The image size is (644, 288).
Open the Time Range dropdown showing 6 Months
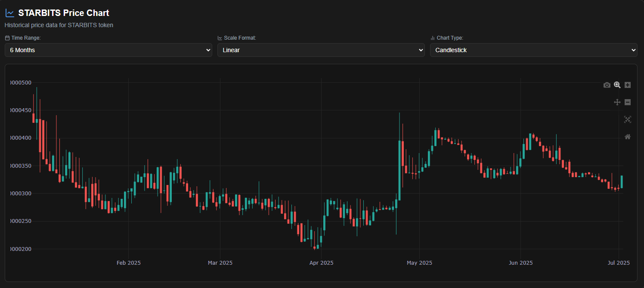pyautogui.click(x=108, y=50)
